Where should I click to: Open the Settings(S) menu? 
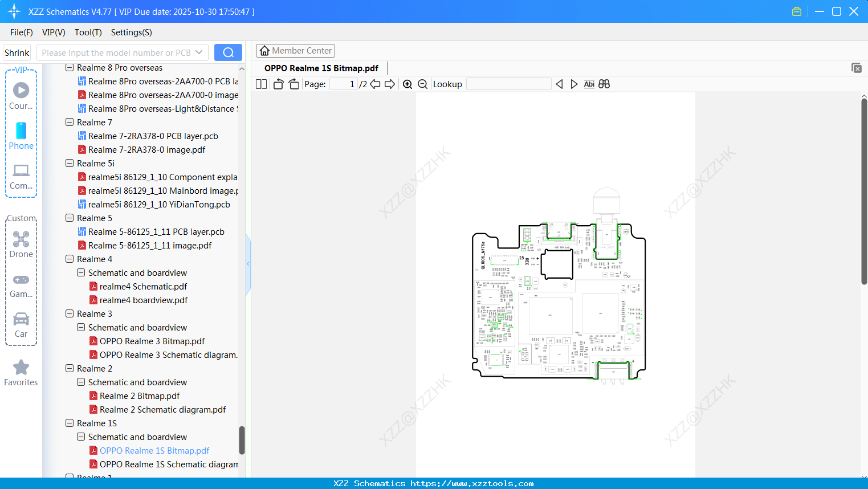(132, 32)
